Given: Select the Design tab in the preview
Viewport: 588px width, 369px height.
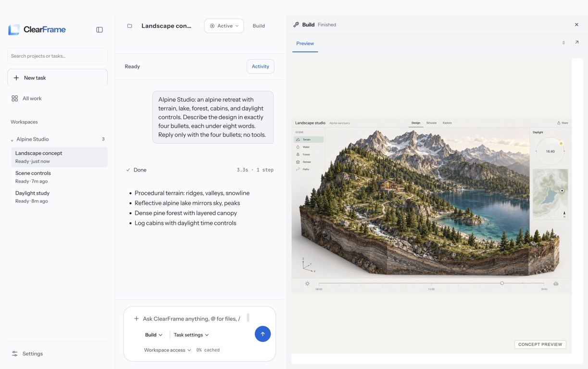Looking at the screenshot, I should coord(416,123).
